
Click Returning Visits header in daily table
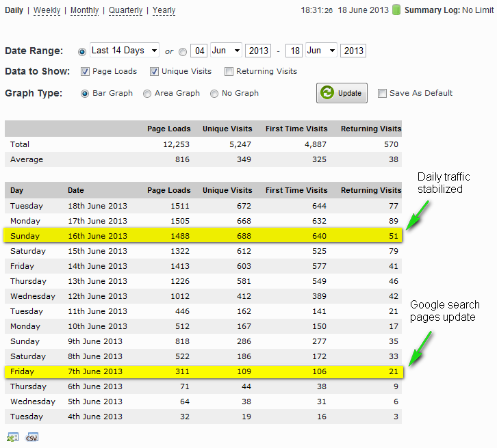pos(371,190)
